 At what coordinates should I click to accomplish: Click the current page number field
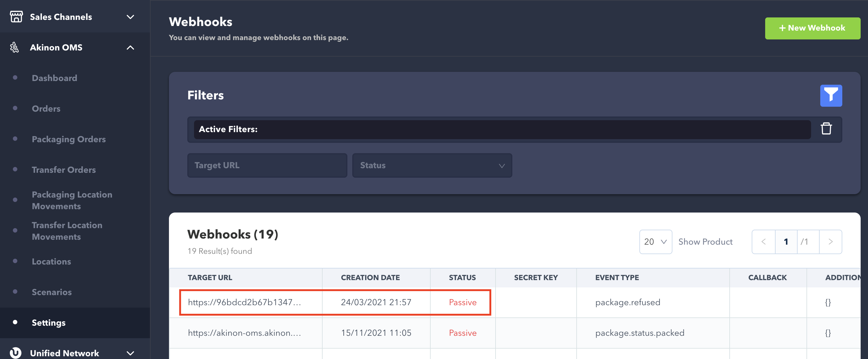tap(786, 242)
